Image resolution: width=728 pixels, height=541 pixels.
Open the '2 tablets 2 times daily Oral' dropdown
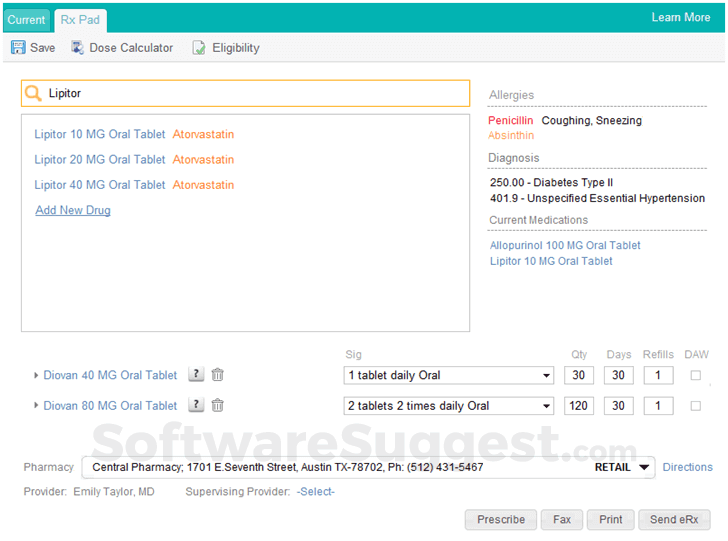(x=546, y=406)
